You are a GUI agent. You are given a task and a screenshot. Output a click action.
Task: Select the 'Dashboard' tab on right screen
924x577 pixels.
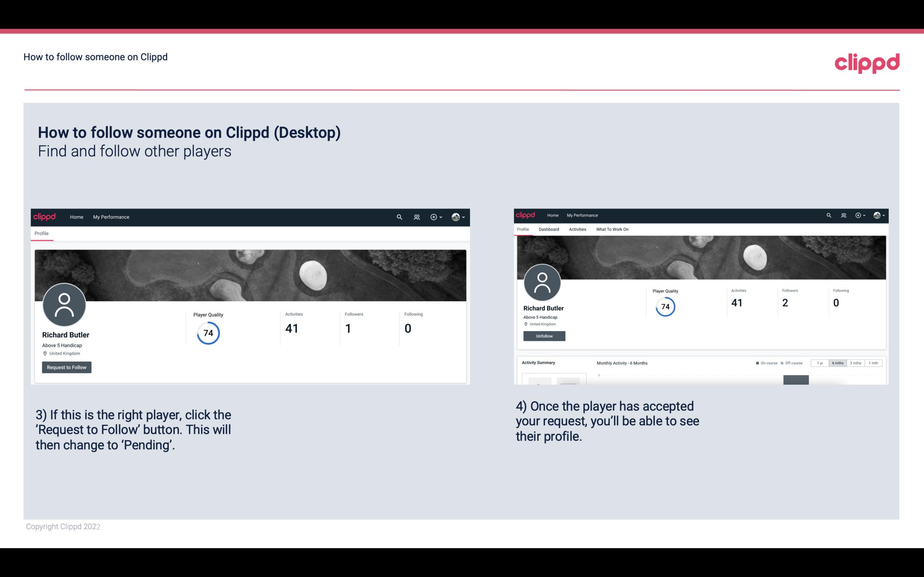pos(549,229)
